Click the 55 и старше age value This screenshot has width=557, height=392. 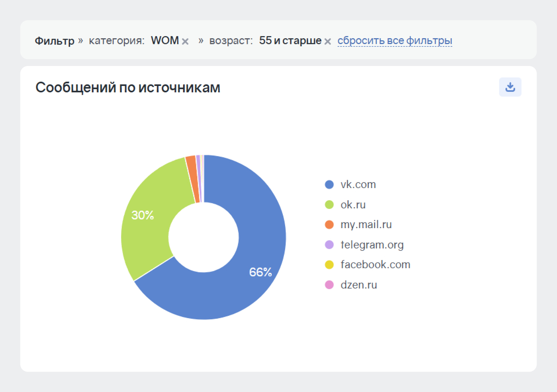coord(290,40)
